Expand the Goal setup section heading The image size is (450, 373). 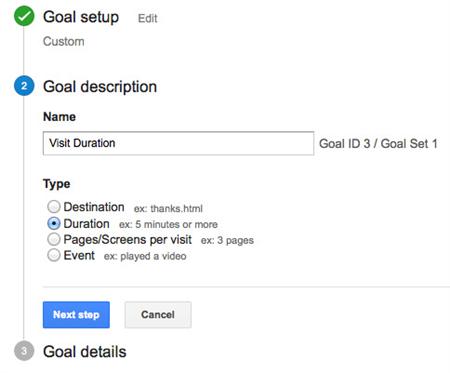pyautogui.click(x=81, y=17)
